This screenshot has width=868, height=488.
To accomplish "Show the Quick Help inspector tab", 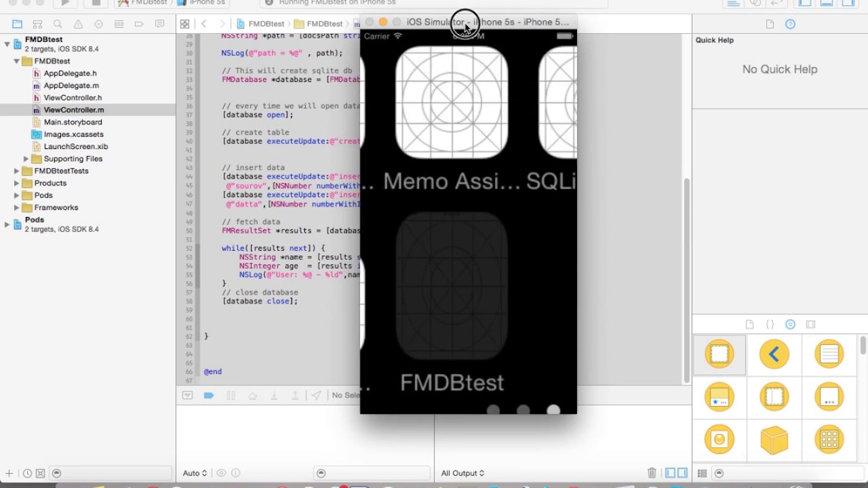I will click(x=790, y=24).
